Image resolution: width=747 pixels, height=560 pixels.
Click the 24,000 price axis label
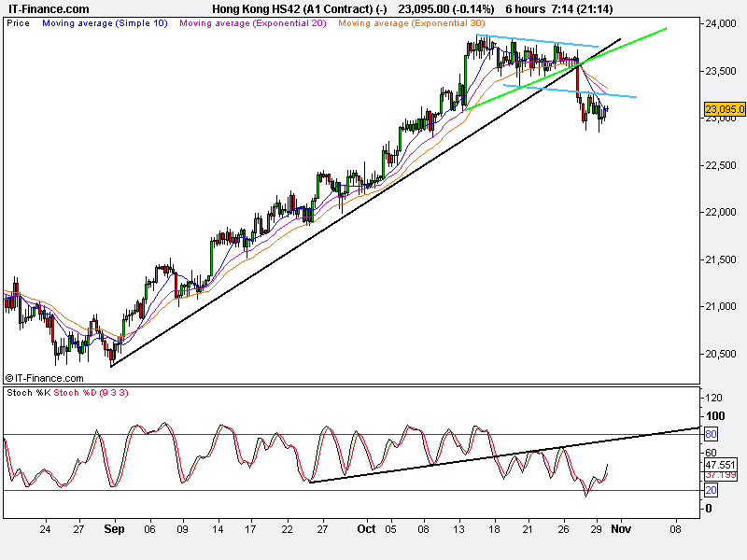pos(721,24)
